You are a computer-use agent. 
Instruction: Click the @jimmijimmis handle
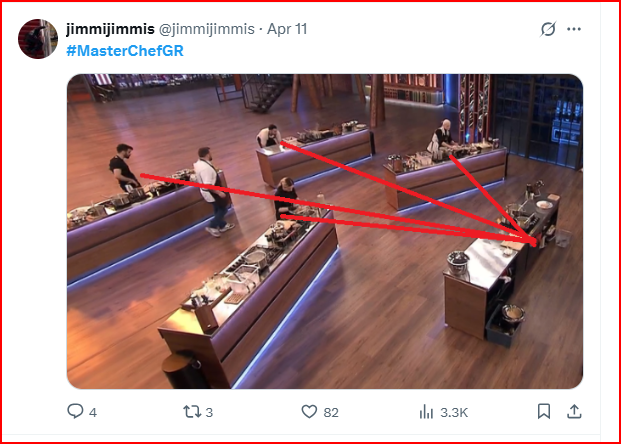207,29
